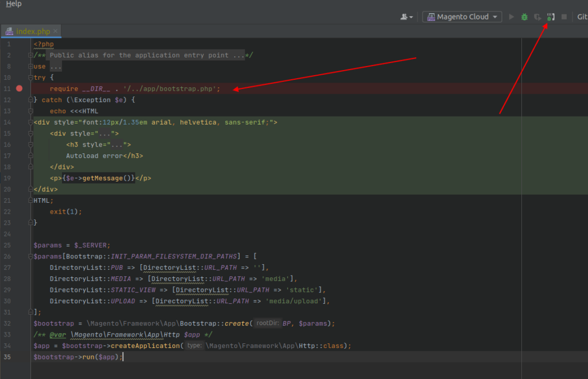This screenshot has height=379, width=588.
Task: Click the Run with Coverage icon
Action: click(x=537, y=17)
